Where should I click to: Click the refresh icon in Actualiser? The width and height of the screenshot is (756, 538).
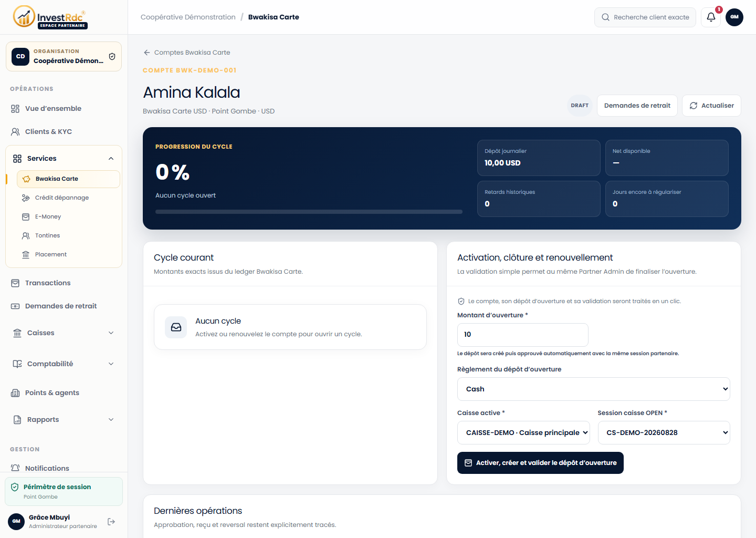[694, 106]
